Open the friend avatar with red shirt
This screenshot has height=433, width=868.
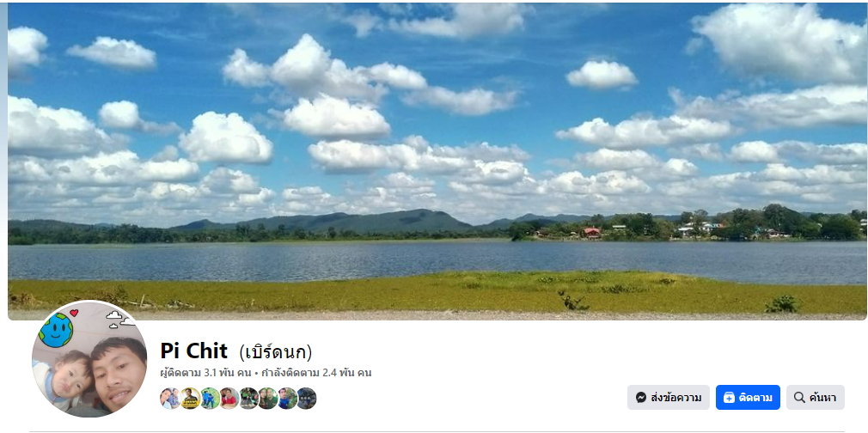229,398
